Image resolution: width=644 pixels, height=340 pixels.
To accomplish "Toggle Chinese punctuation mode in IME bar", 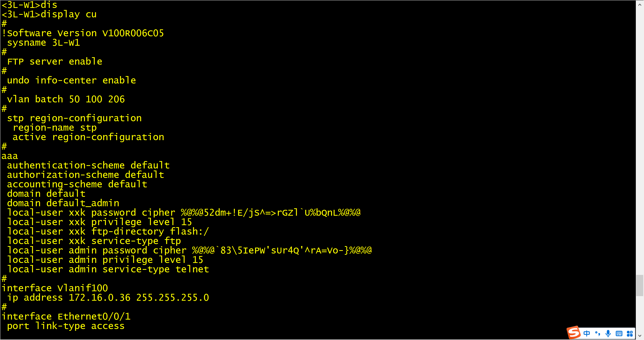I will coord(598,333).
